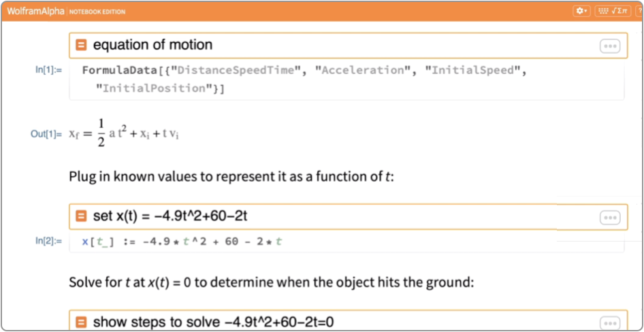The width and height of the screenshot is (644, 332).
Task: Select the Out[1]= cell label
Action: (46, 134)
